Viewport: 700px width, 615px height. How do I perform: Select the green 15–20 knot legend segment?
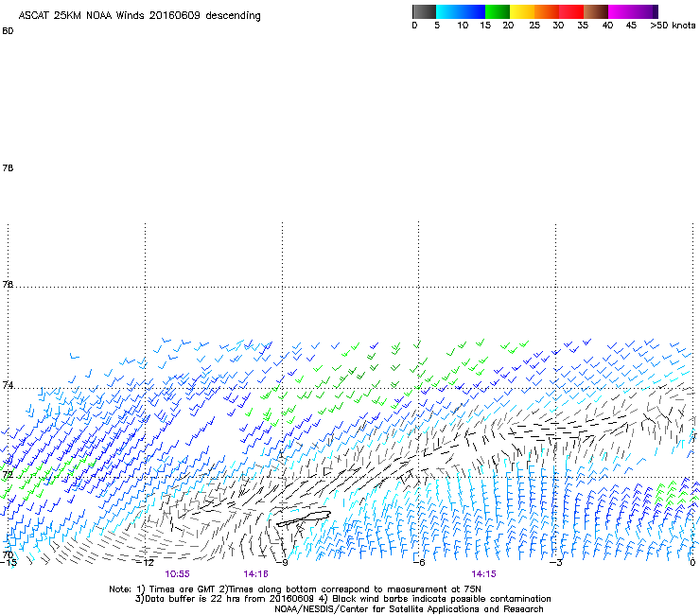point(498,11)
